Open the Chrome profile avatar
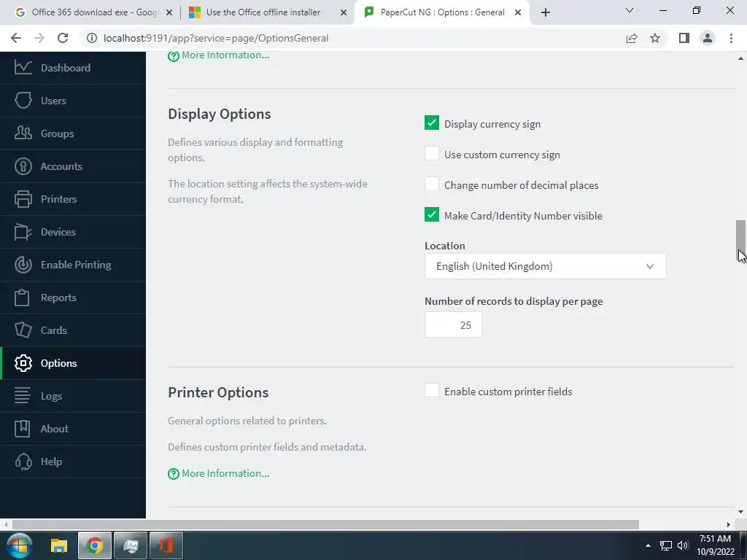The image size is (747, 560). 708,38
